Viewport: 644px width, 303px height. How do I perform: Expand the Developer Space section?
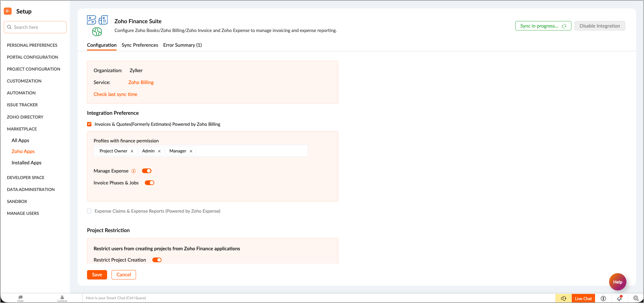[26, 178]
